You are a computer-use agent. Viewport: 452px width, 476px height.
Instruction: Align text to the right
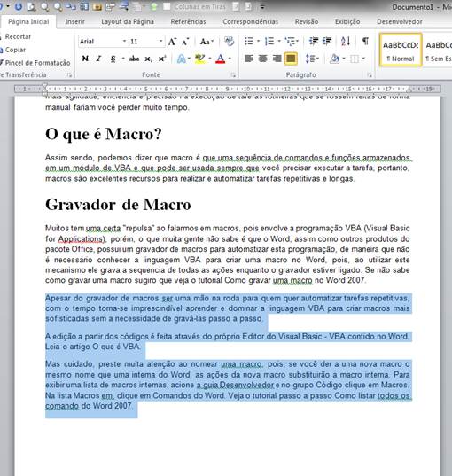coord(277,59)
